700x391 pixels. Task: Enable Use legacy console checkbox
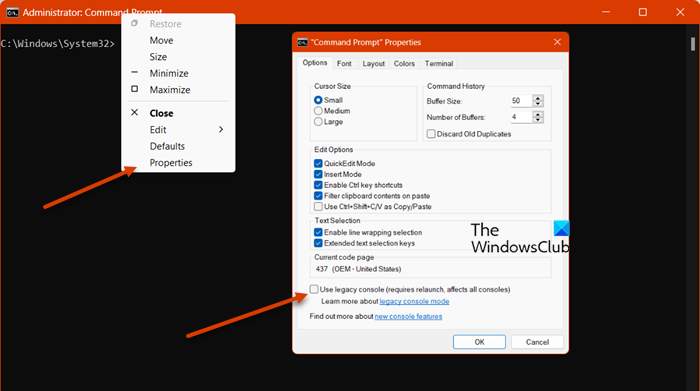pos(314,289)
